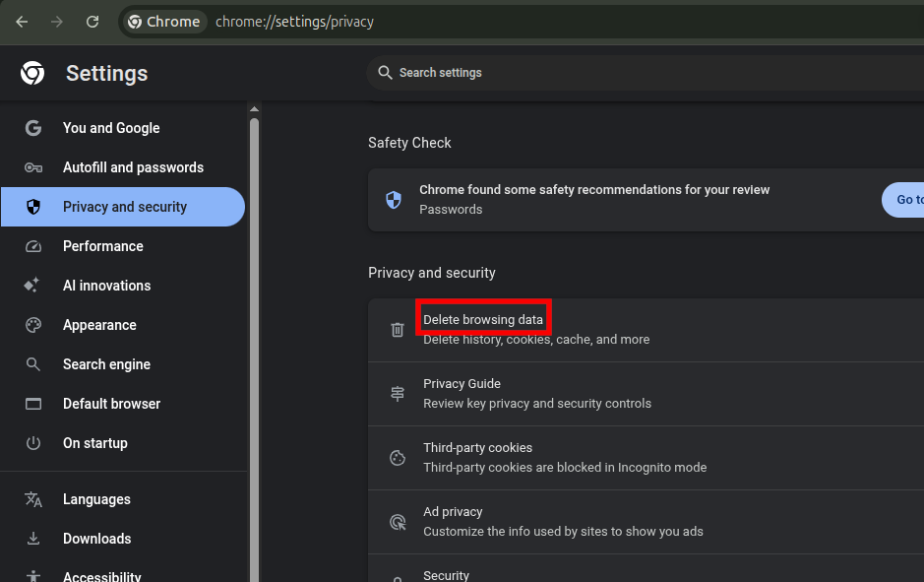Open On startup settings

(123, 443)
